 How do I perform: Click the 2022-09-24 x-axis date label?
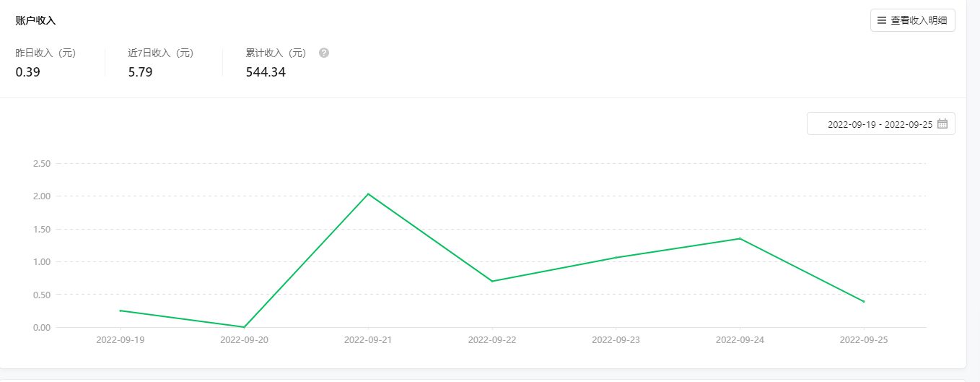(740, 339)
